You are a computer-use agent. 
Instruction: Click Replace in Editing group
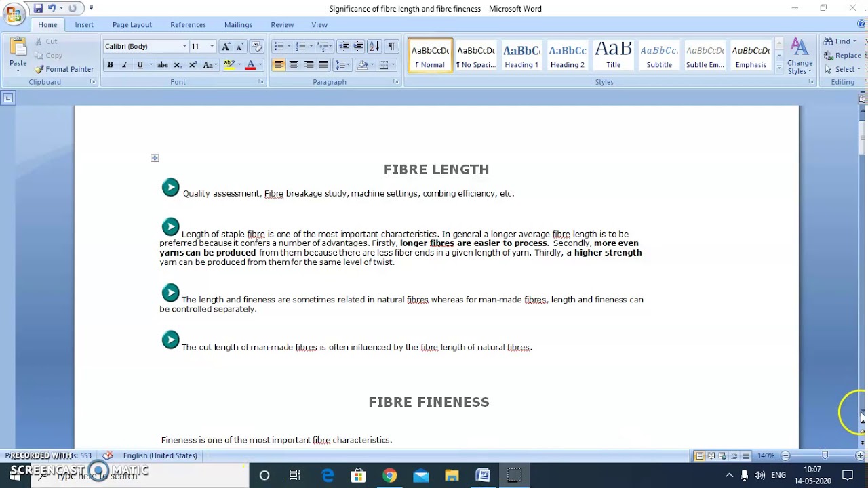click(x=842, y=56)
